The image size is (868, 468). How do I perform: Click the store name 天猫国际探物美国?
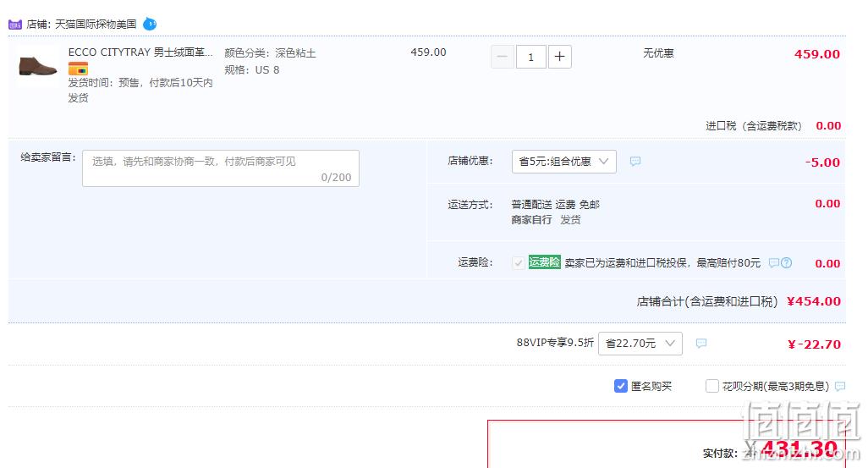coord(96,25)
